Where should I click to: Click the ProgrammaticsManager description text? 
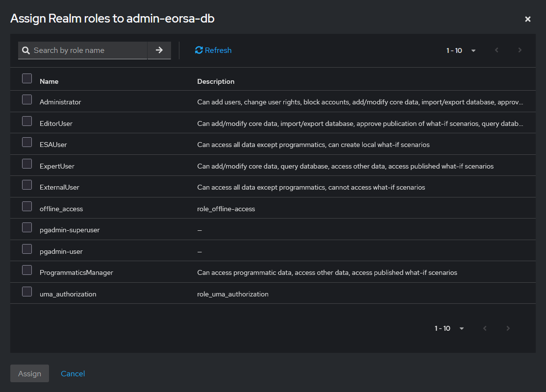coord(327,272)
